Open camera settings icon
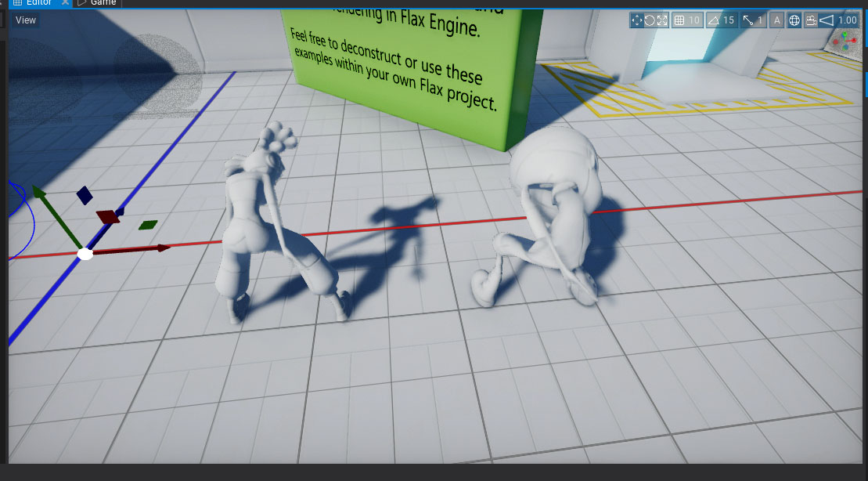 [x=811, y=20]
